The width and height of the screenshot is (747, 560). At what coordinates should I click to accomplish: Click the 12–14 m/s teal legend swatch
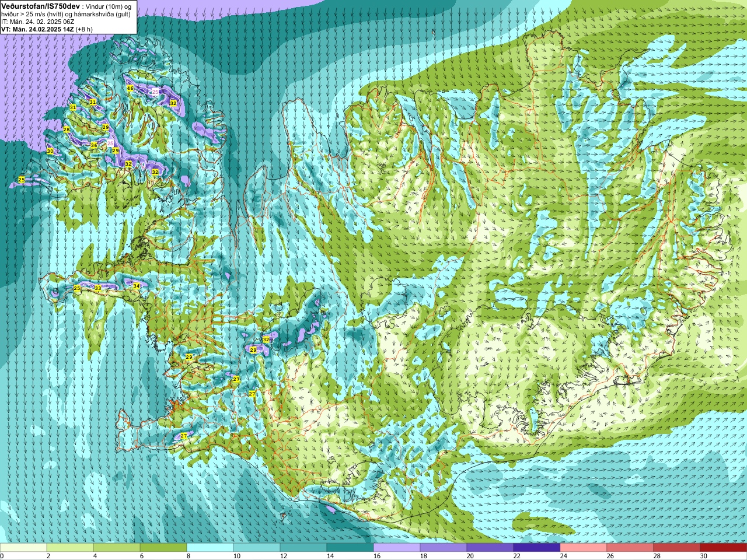pyautogui.click(x=303, y=548)
